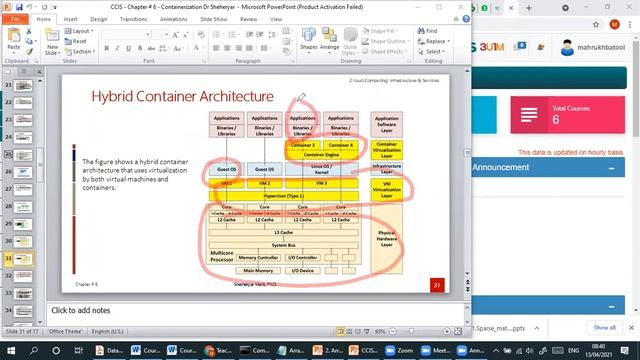Viewport: 640px width, 360px height.
Task: Switch to the Animations ribbon tab
Action: 173,19
